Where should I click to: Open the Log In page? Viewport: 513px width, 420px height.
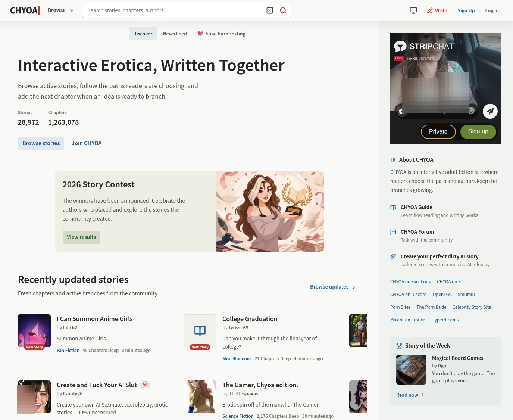[492, 10]
